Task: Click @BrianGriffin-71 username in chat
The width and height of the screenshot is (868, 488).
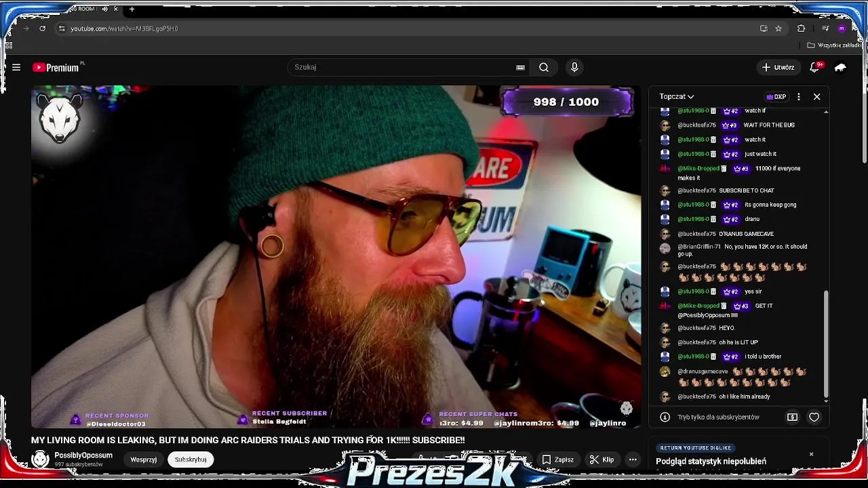Action: (699, 247)
